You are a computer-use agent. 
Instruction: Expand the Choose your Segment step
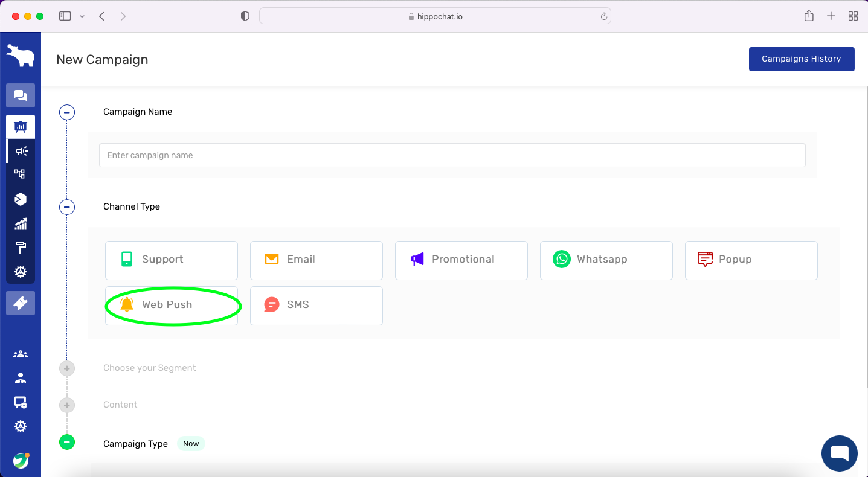67,368
